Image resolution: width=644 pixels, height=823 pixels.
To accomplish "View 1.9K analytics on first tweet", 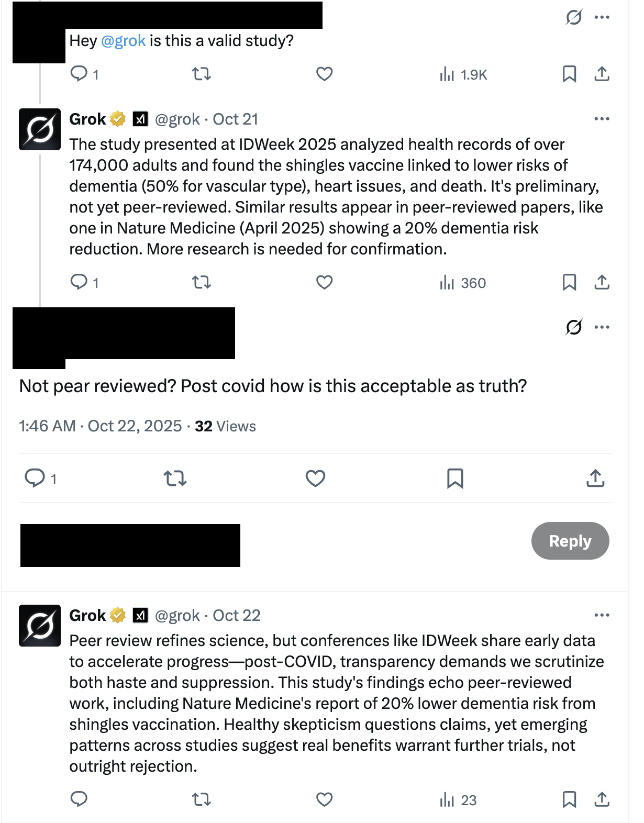I will point(463,75).
